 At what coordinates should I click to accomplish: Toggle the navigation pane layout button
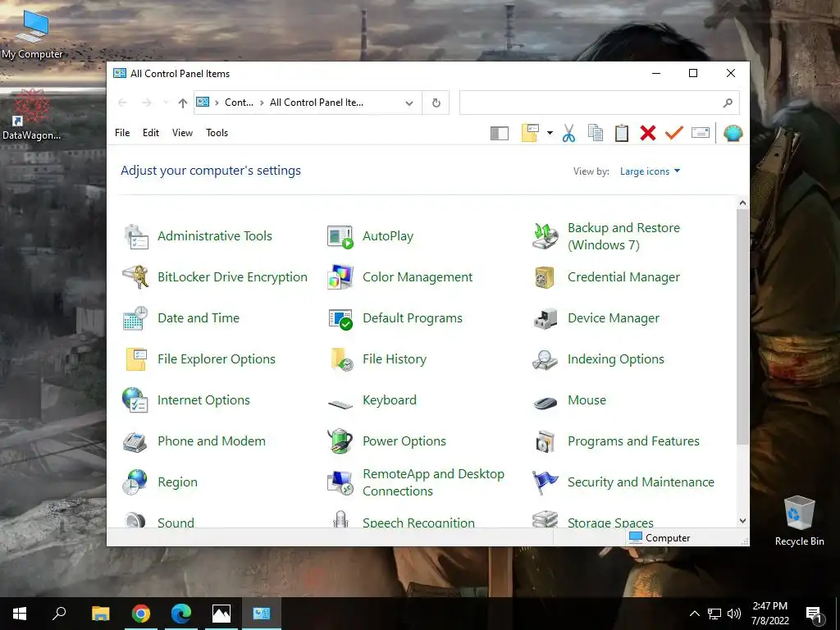[500, 134]
